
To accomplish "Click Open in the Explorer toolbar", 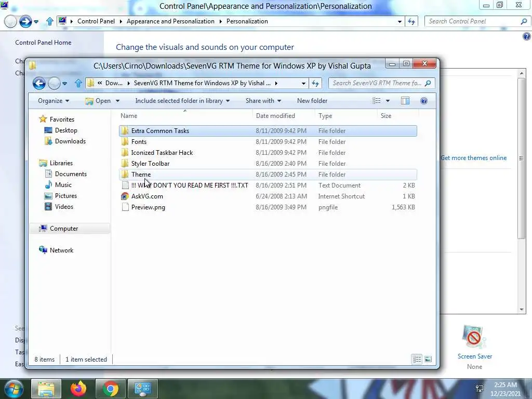I will pyautogui.click(x=98, y=101).
